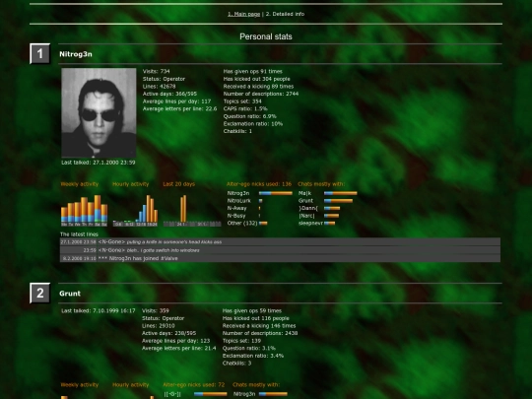Click the rank 1 number badge
The height and width of the screenshot is (399, 532).
pos(40,53)
